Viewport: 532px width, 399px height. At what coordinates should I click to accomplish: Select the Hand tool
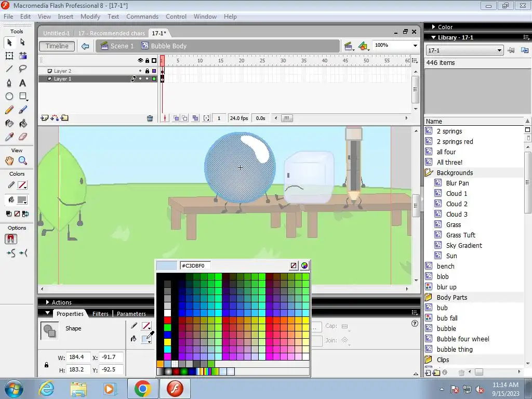[9, 161]
